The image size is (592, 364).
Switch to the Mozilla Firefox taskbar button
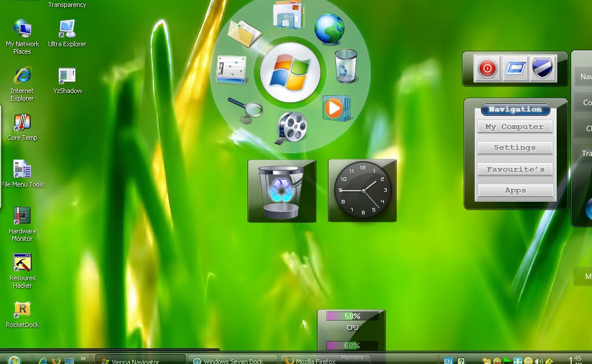(x=325, y=360)
